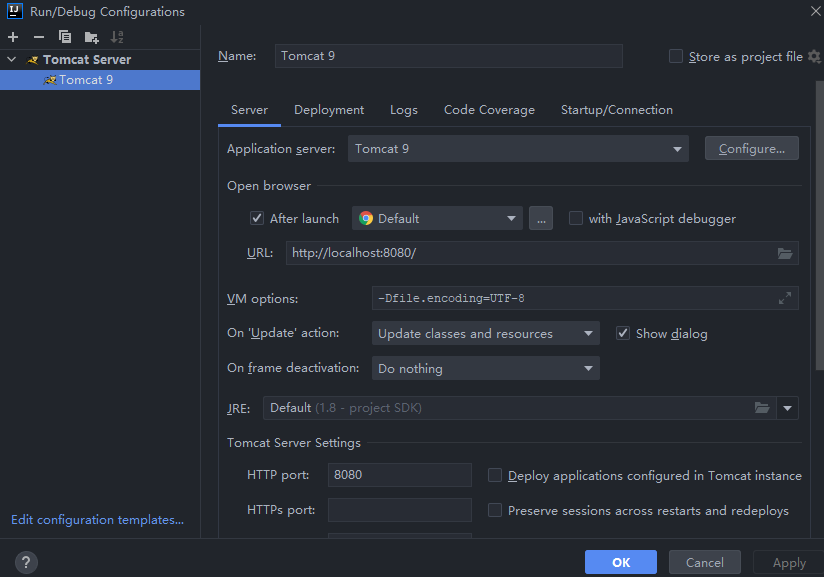Uncheck the After launch checkbox

(x=257, y=218)
